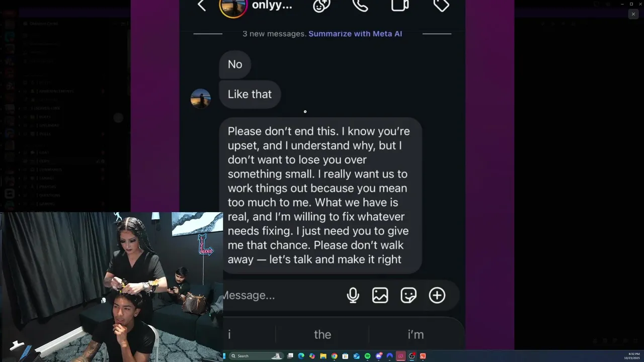644x362 pixels.
Task: Select keyboard suggestion "the"
Action: click(323, 334)
